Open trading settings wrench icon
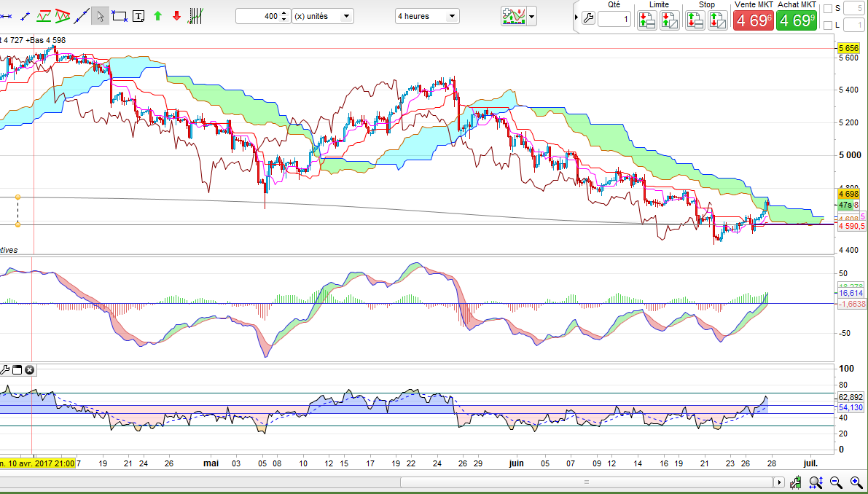 point(589,17)
